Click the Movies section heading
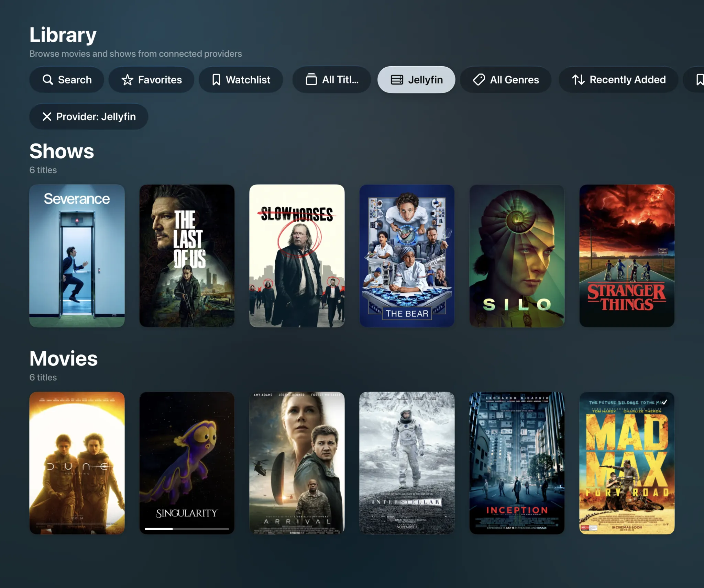Screen dimensions: 704x588 [64, 359]
